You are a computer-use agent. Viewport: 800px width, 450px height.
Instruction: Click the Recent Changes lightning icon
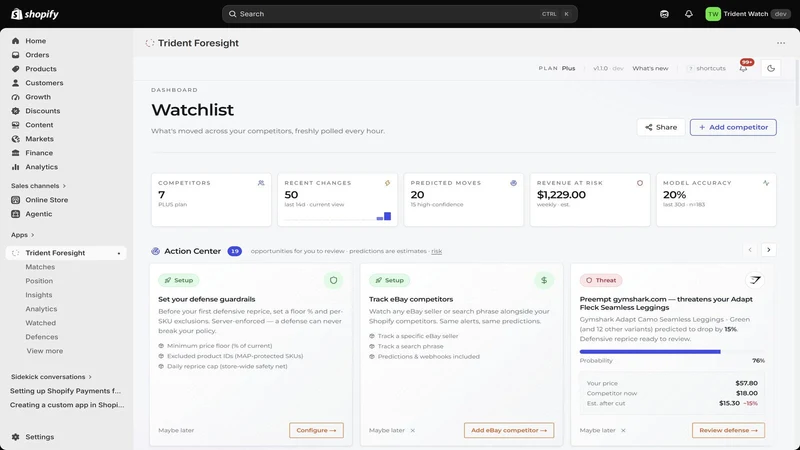tap(387, 183)
